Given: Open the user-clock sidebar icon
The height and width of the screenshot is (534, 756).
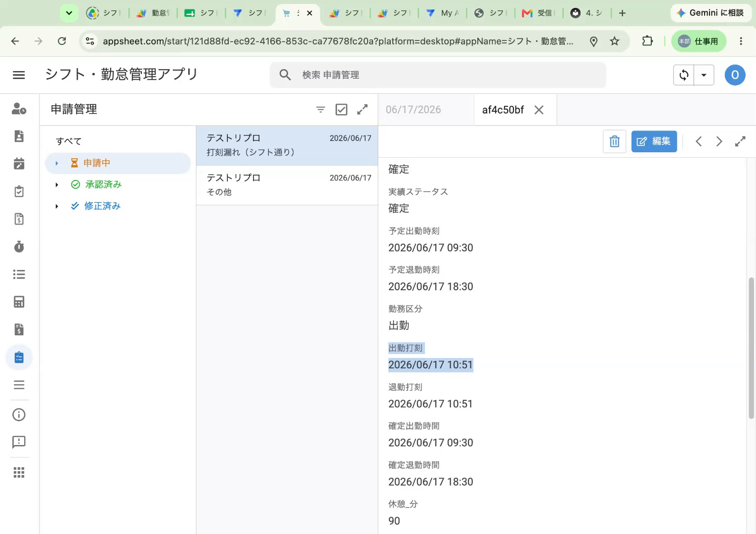Looking at the screenshot, I should [x=19, y=109].
